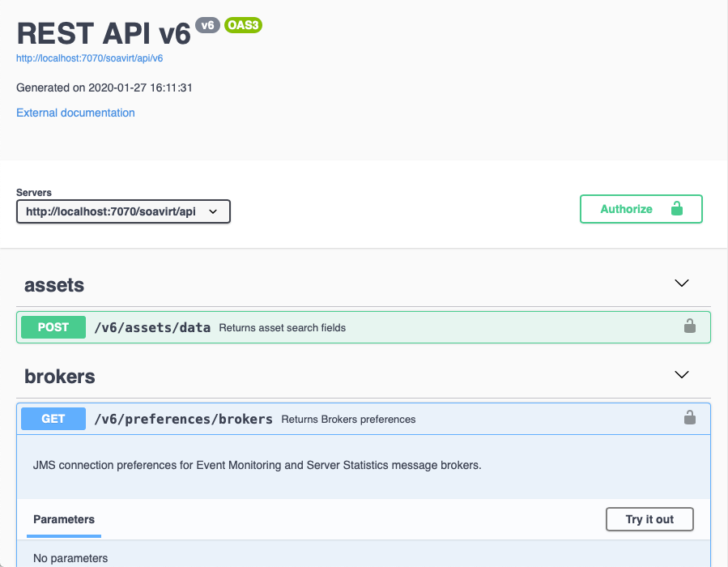The width and height of the screenshot is (728, 567).
Task: Open the External documentation link
Action: point(75,113)
